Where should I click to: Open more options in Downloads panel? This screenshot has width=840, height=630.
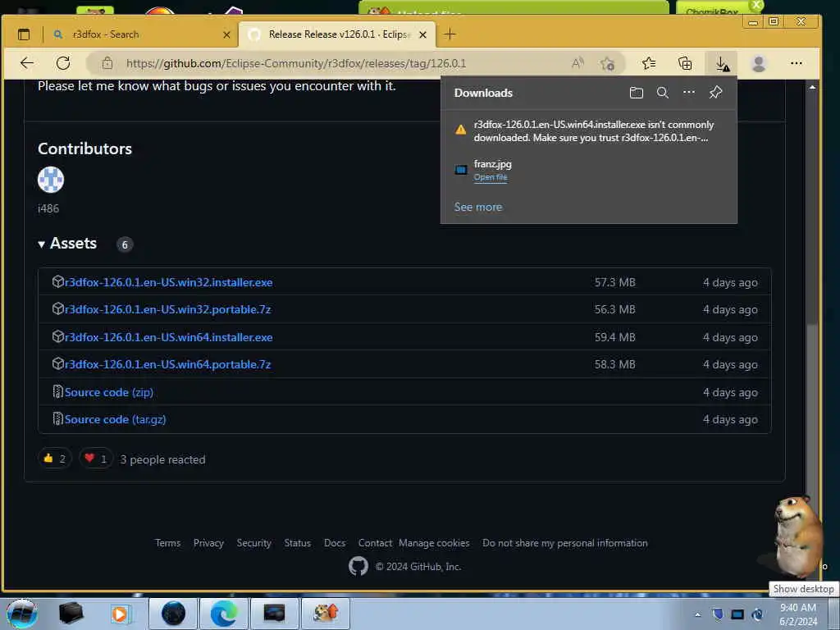coord(689,92)
